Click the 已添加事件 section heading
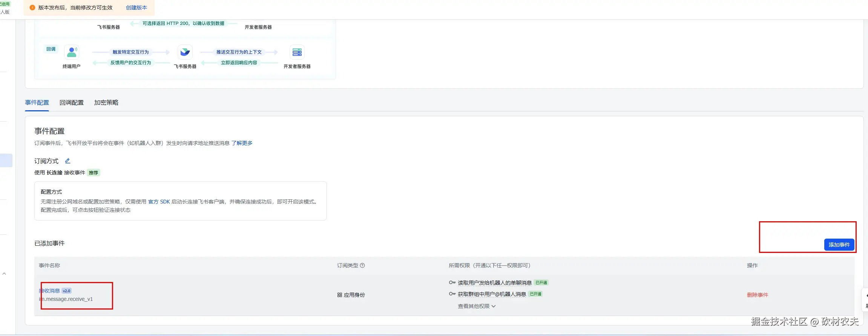The width and height of the screenshot is (868, 336). pos(49,244)
